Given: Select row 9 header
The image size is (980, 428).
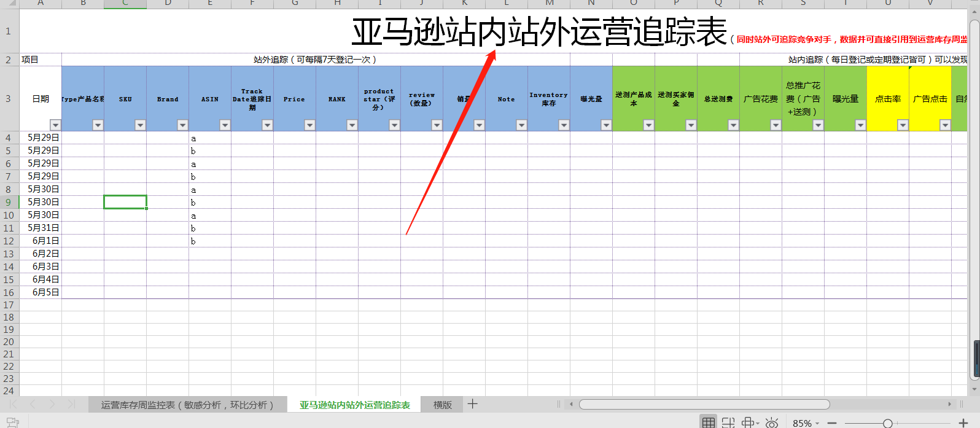Looking at the screenshot, I should [9, 202].
